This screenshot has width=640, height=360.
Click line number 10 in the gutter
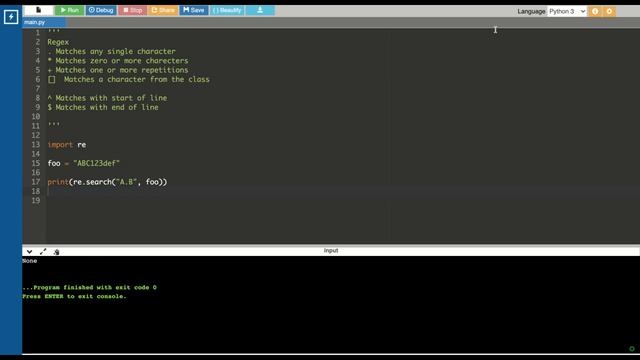[36, 117]
